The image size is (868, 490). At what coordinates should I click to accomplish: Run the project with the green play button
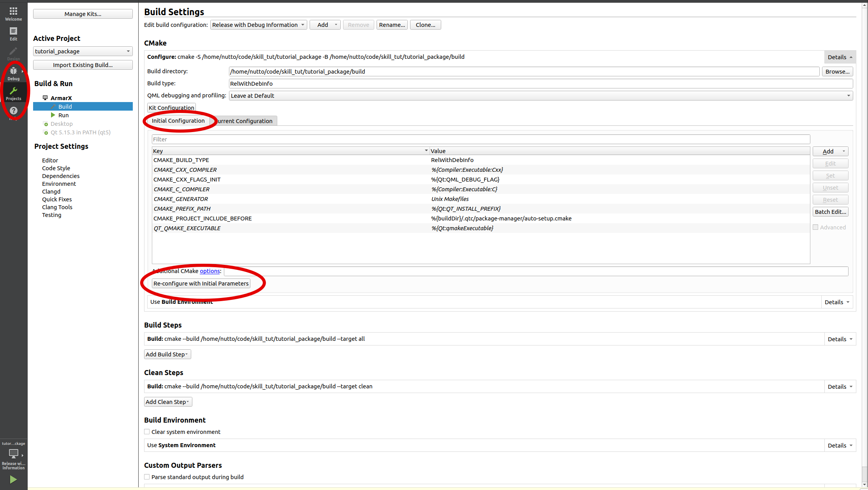click(x=13, y=479)
